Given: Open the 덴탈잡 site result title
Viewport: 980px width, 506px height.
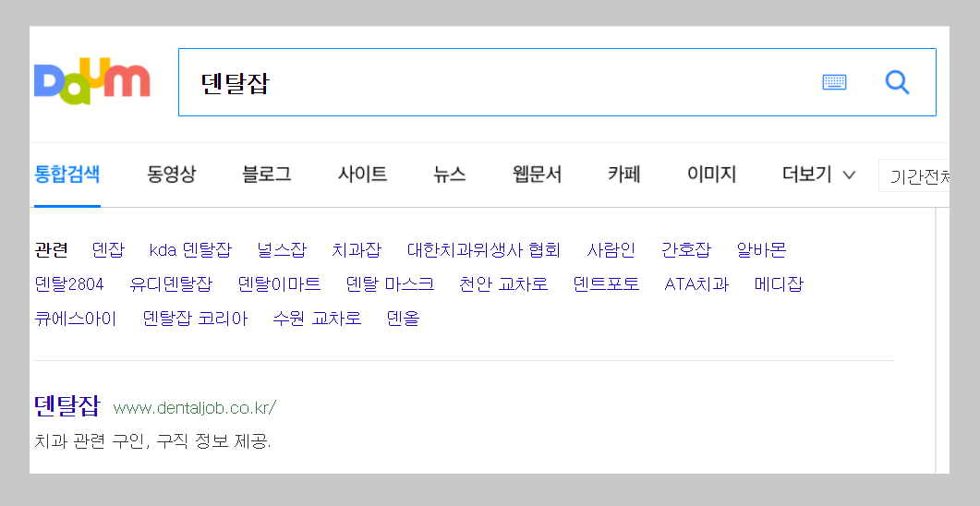Looking at the screenshot, I should (67, 406).
